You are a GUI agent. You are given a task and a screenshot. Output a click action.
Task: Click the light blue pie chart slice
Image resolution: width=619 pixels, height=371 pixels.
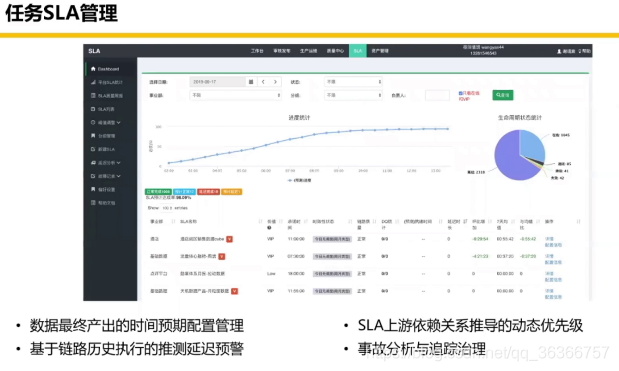(533, 145)
